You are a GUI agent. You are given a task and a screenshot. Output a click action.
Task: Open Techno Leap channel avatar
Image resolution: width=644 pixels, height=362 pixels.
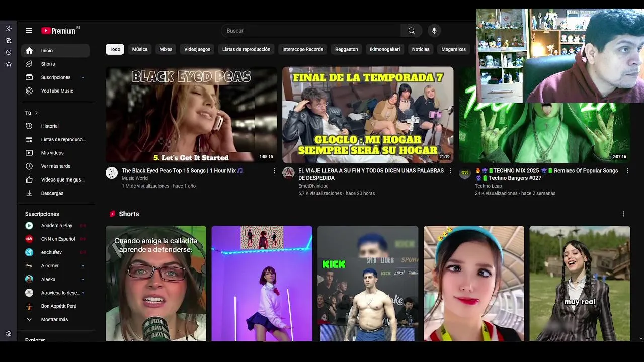tap(465, 173)
